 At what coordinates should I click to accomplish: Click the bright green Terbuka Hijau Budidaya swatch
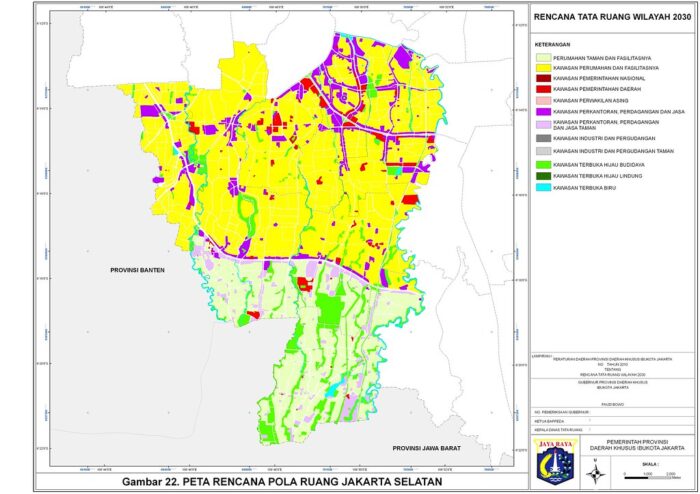543,163
